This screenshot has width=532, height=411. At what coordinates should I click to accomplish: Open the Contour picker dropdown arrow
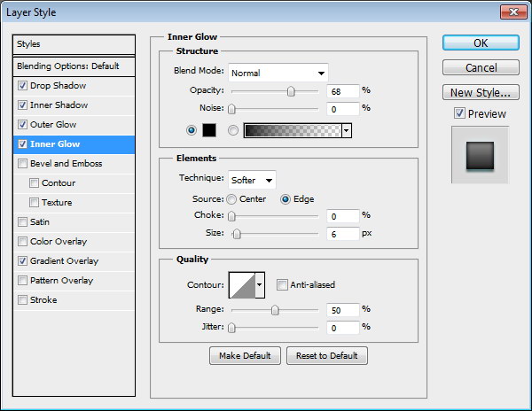pyautogui.click(x=260, y=284)
